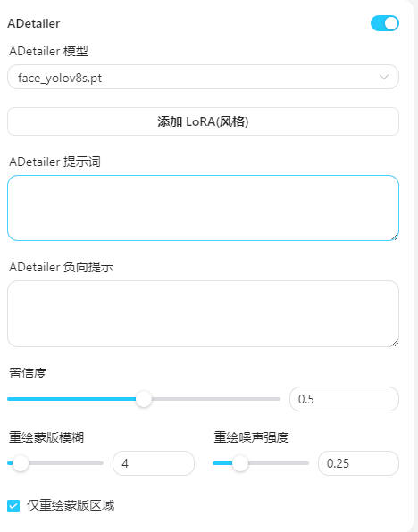Image resolution: width=418 pixels, height=532 pixels.
Task: Toggle the ADetailer switch off
Action: pyautogui.click(x=384, y=23)
